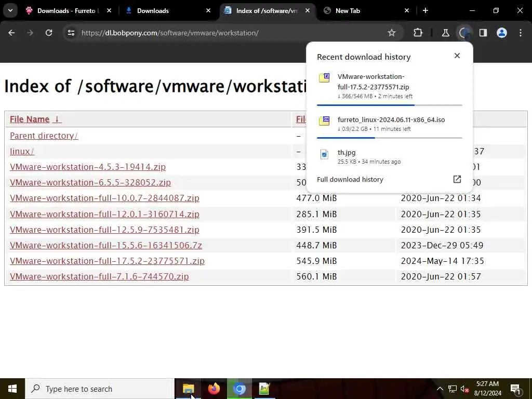The width and height of the screenshot is (532, 399).
Task: Select the Index of /software/vm tab
Action: pyautogui.click(x=268, y=10)
